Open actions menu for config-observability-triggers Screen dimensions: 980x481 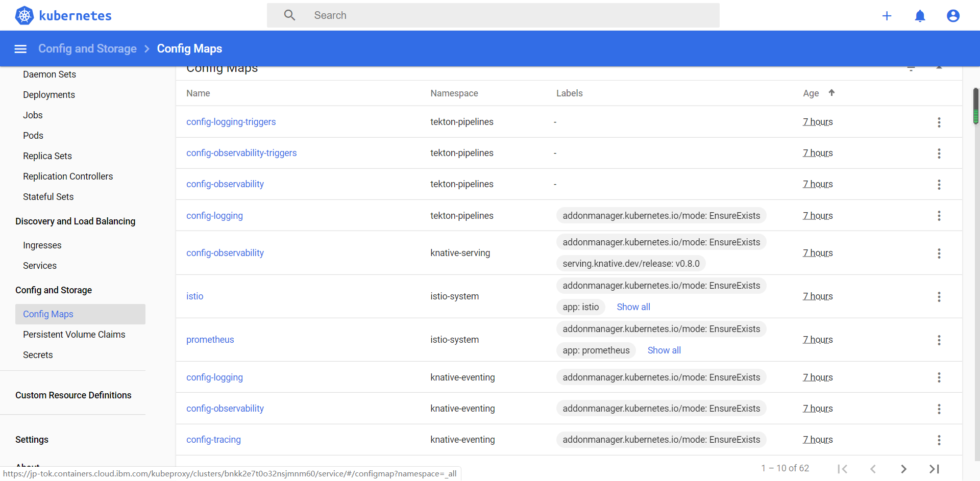tap(939, 154)
